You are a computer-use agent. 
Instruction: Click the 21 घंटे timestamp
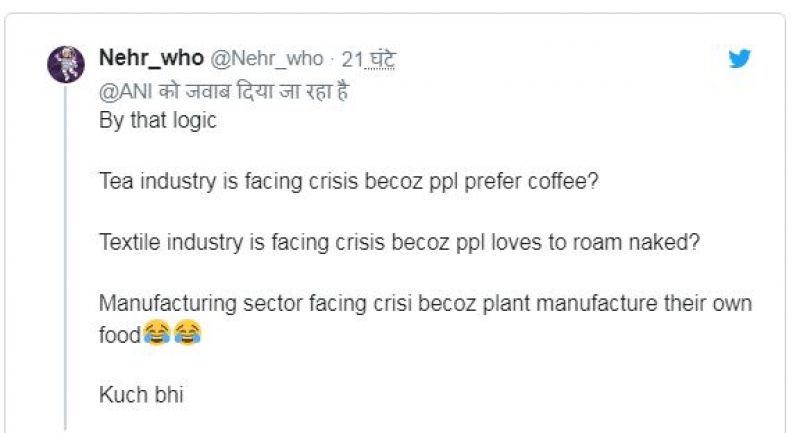[369, 59]
